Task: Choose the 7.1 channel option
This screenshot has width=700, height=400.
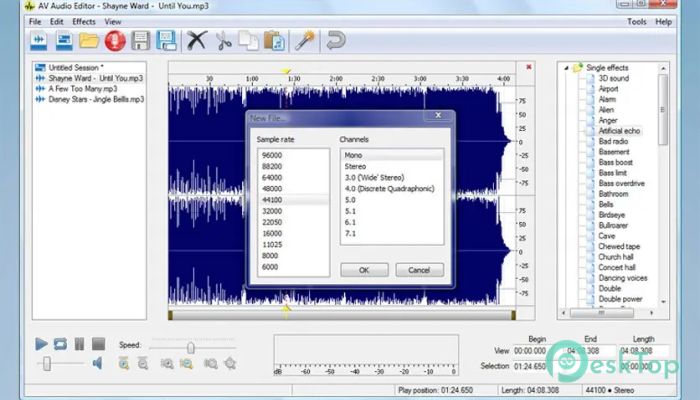Action: click(392, 233)
